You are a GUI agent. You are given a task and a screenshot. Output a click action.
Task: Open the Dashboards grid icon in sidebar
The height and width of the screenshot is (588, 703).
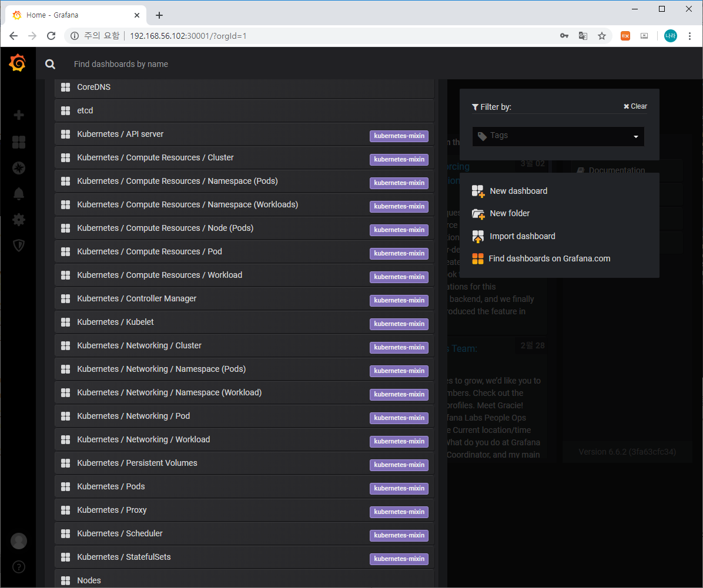(x=19, y=142)
